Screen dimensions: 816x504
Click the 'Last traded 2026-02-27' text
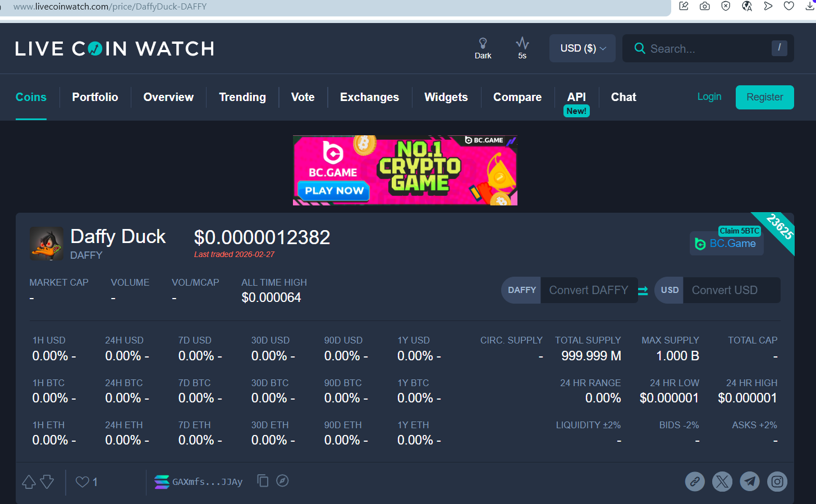coord(235,254)
